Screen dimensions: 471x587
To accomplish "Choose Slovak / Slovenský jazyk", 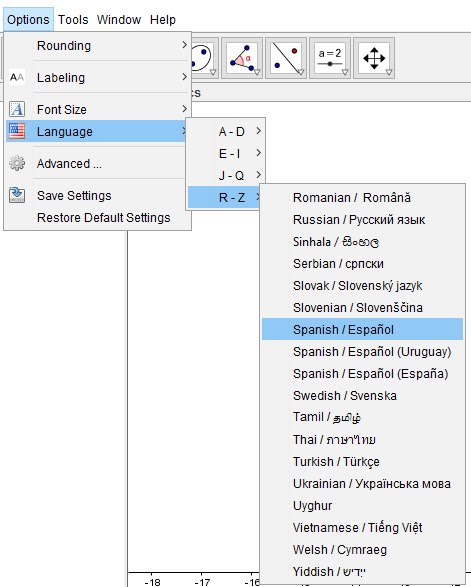I will [x=362, y=286].
